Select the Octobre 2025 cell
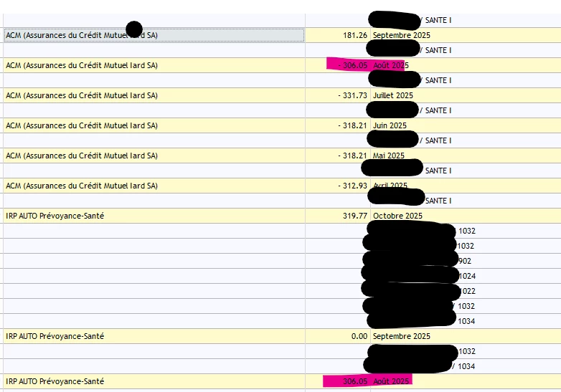Screen dimensions: 561x392 tap(466, 216)
